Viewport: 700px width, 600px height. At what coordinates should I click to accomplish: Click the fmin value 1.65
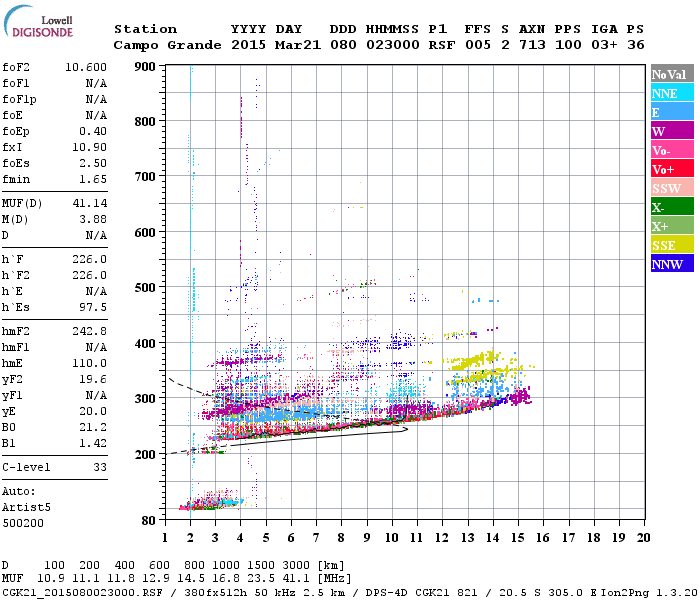[93, 179]
